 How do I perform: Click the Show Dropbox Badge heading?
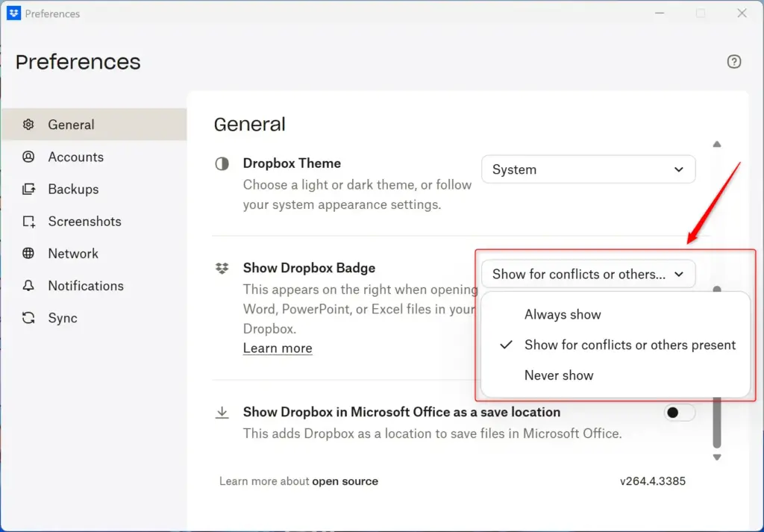click(309, 268)
